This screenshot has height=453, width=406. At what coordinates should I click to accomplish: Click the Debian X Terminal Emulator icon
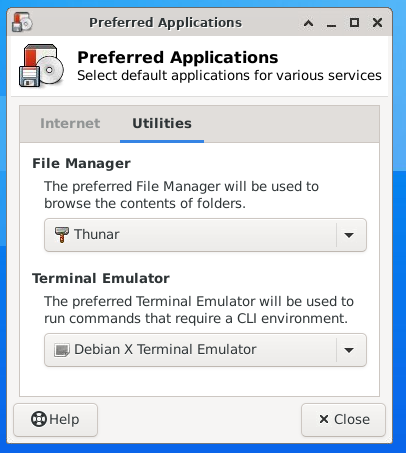click(62, 350)
